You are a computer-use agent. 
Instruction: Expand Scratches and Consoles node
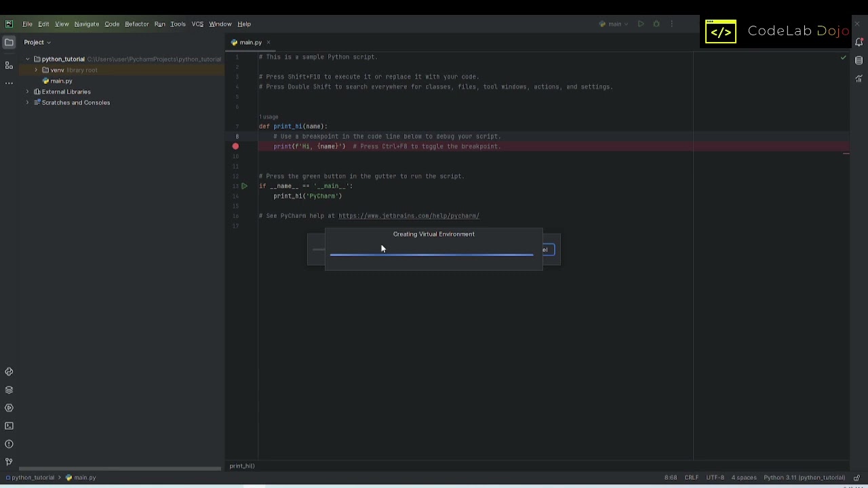28,102
